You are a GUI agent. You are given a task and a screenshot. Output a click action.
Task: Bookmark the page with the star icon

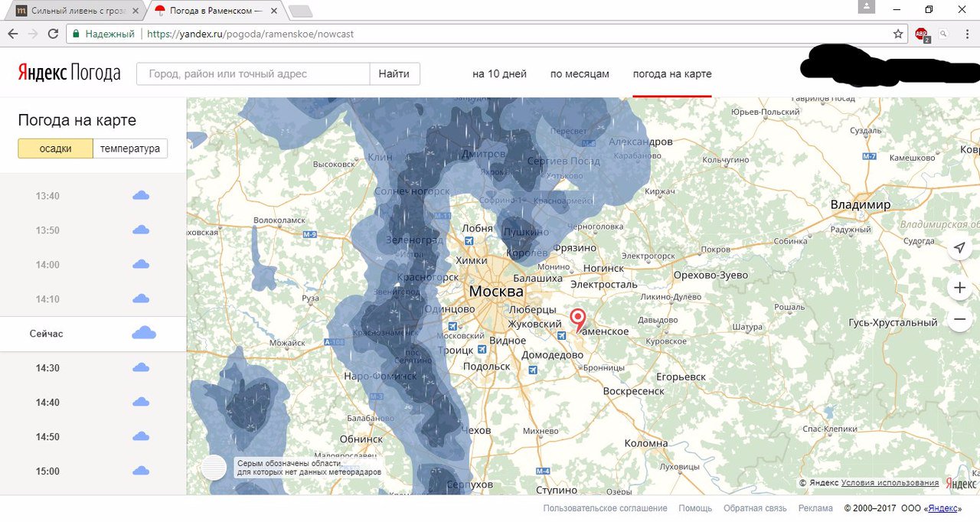898,34
